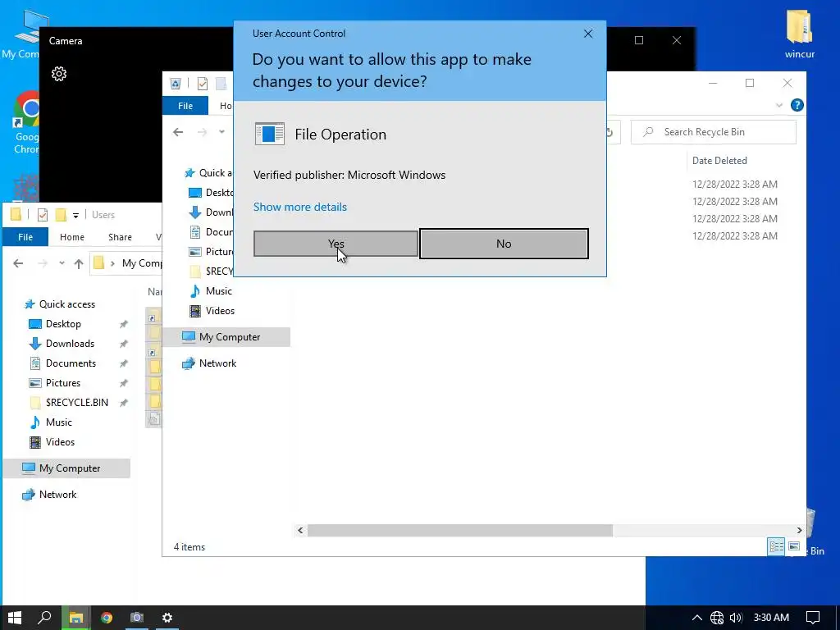
Task: Select Downloads in Users window sidebar
Action: [x=71, y=344]
